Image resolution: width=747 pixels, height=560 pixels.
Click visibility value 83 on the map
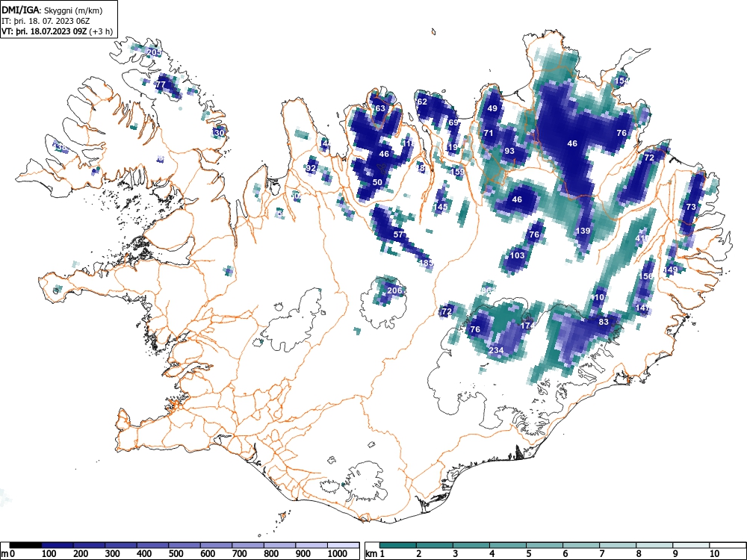[604, 322]
